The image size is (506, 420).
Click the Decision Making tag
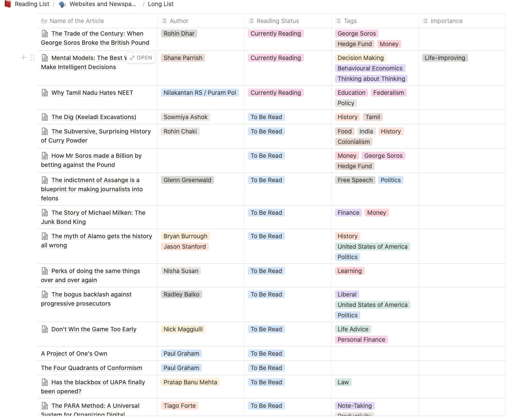click(360, 58)
